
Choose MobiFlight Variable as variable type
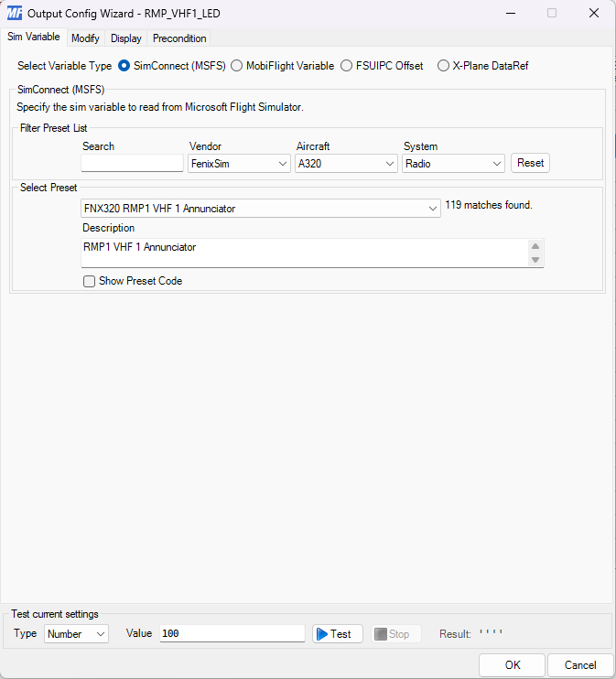(237, 66)
